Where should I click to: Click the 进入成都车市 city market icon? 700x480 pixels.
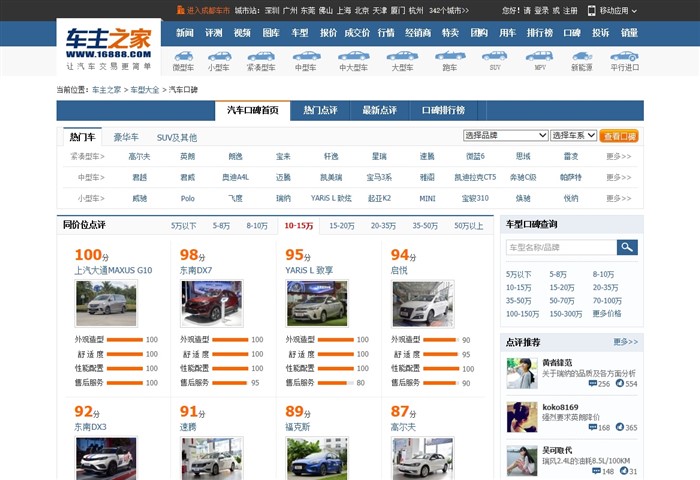tap(180, 10)
